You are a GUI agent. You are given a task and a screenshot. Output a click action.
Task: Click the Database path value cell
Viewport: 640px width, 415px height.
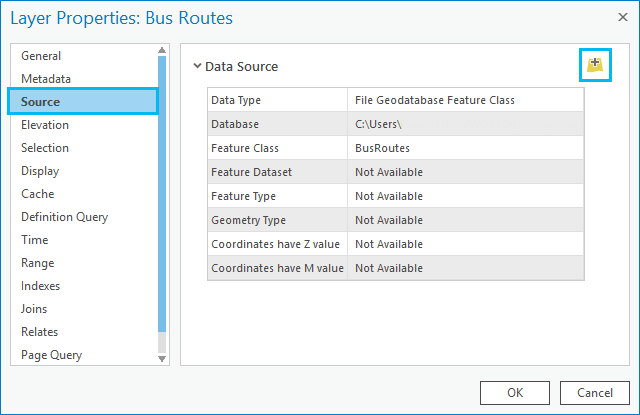tap(465, 124)
